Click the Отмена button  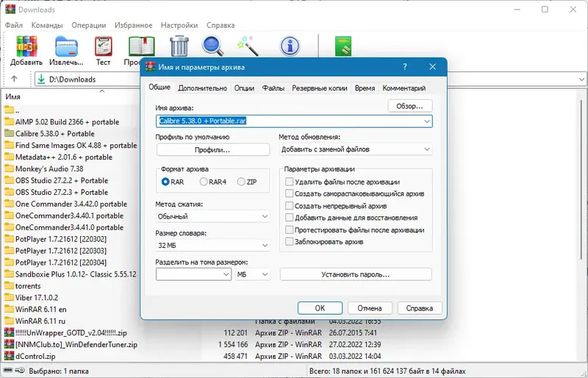click(x=370, y=308)
